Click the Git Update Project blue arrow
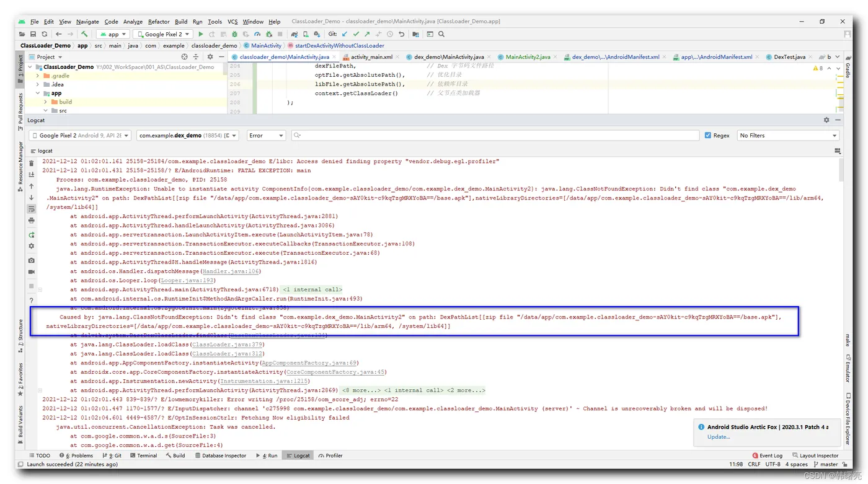 [x=345, y=34]
